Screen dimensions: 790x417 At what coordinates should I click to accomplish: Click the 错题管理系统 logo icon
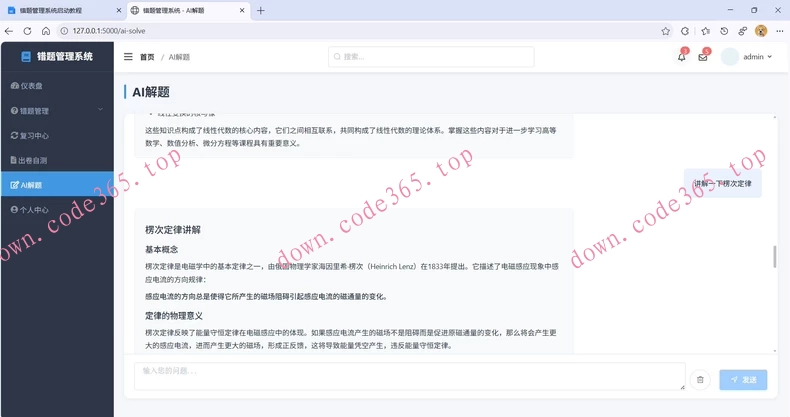tap(26, 57)
